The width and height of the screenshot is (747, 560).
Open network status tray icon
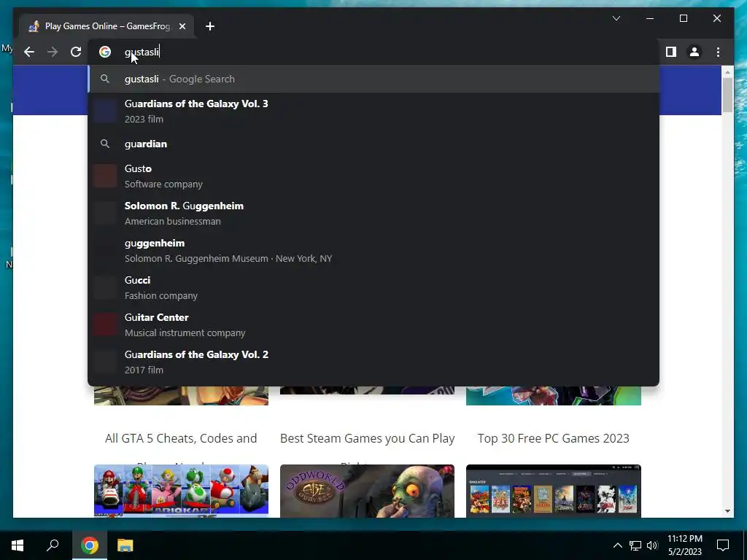pyautogui.click(x=635, y=545)
